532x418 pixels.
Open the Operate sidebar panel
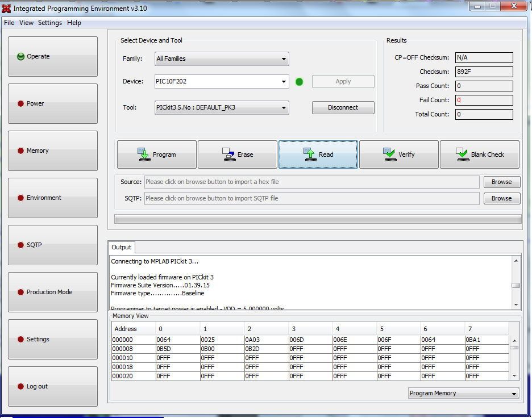[x=53, y=57]
